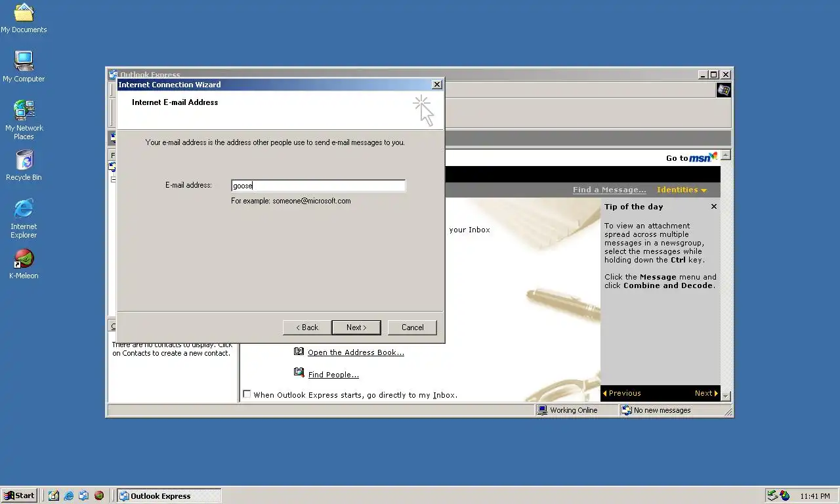Expand the Identities dropdown

682,190
